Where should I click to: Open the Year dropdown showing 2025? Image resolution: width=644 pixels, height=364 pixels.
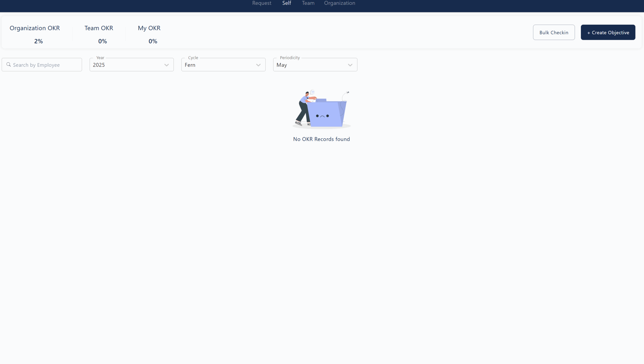pos(132,65)
